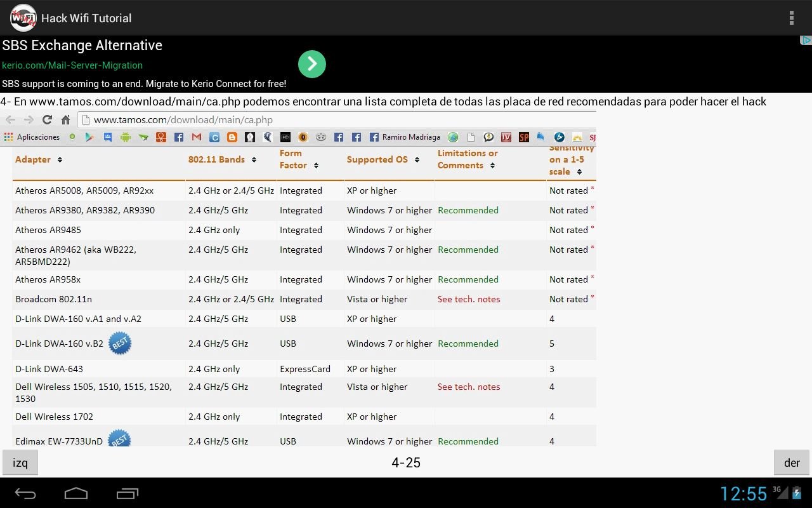Viewport: 812px width, 508px height.
Task: Tap the green arrow ad button
Action: [312, 64]
